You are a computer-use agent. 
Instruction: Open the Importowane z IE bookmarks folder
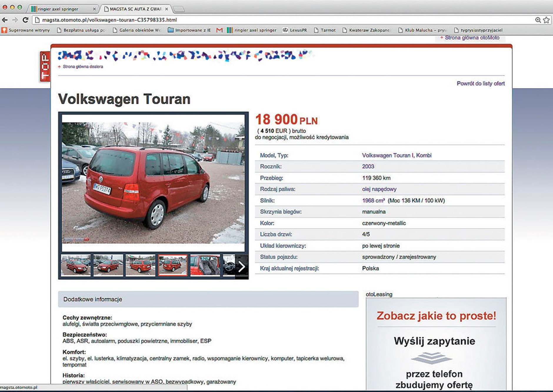point(171,30)
